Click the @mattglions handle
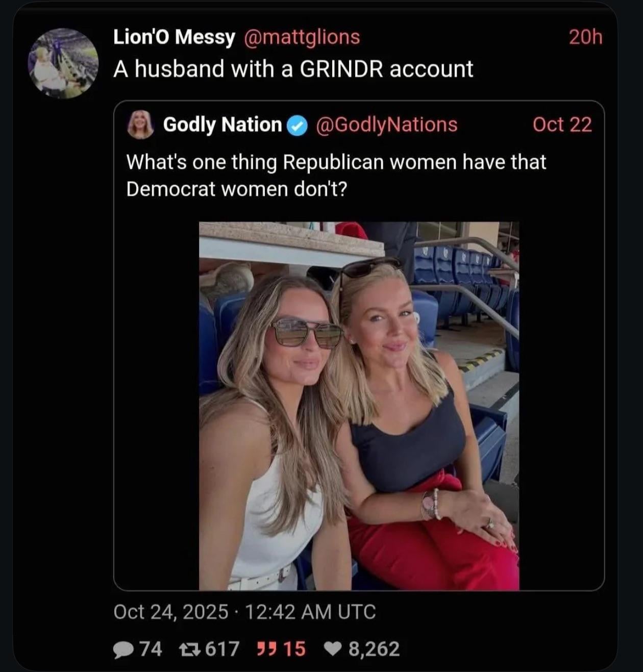This screenshot has height=672, width=643. [303, 37]
